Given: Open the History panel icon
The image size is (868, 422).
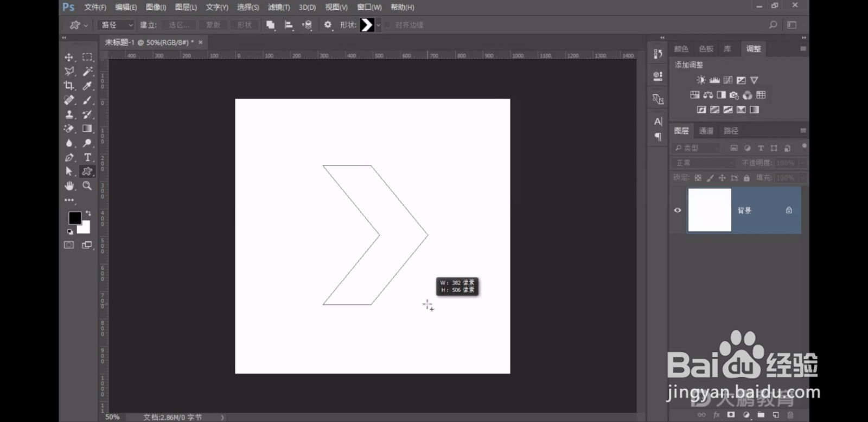Looking at the screenshot, I should coord(658,54).
